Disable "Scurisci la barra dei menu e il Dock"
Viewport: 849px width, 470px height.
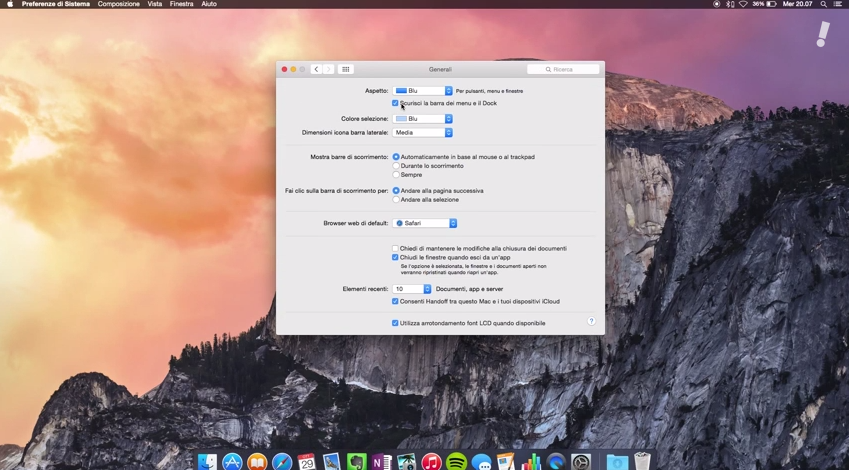[x=396, y=103]
